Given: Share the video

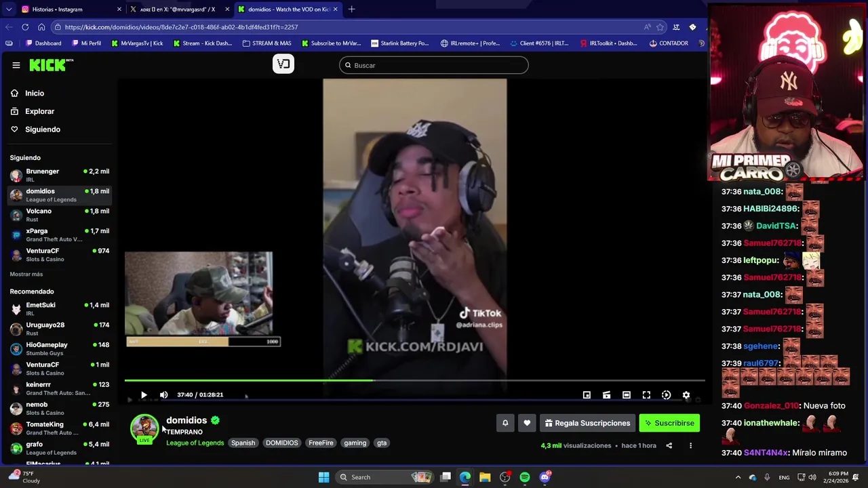Looking at the screenshot, I should 669,445.
